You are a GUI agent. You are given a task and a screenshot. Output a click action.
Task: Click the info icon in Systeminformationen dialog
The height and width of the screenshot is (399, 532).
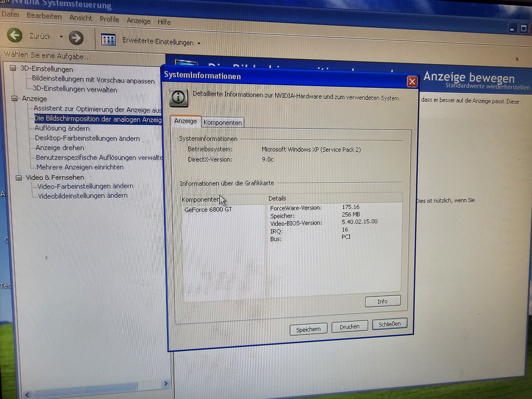(x=178, y=98)
